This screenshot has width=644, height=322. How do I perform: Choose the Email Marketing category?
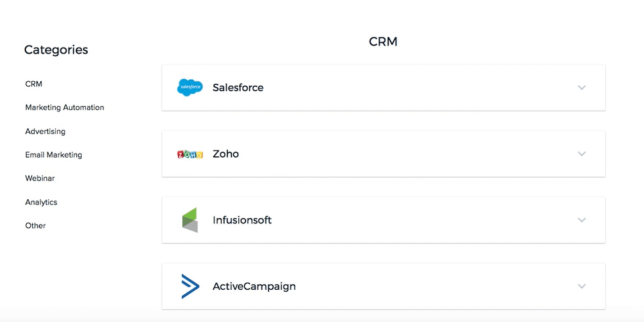click(x=54, y=155)
